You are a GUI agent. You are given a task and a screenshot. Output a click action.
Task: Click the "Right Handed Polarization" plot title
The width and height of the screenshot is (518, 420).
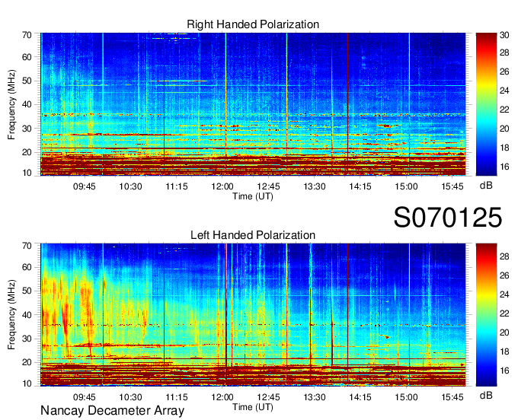(253, 24)
